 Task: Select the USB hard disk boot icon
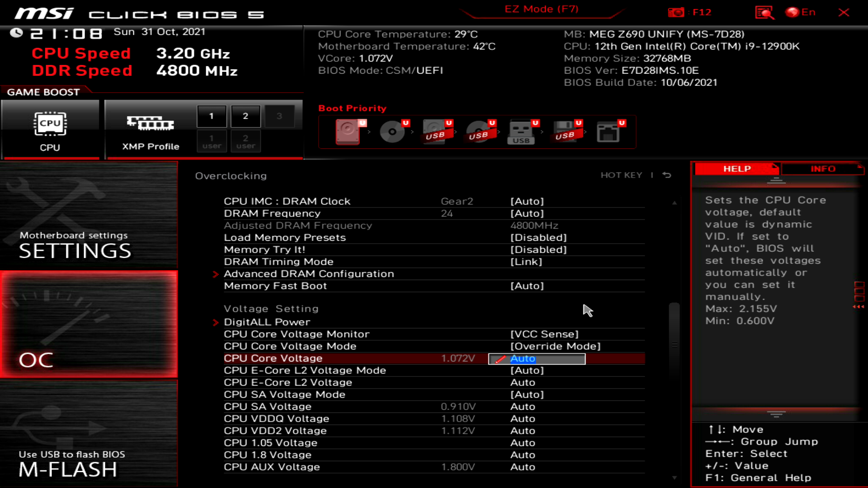tap(437, 131)
